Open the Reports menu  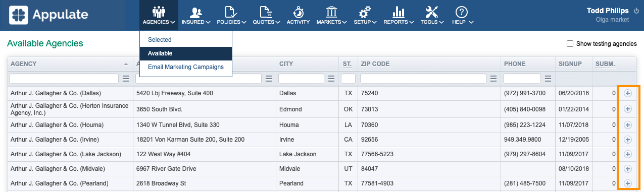[x=399, y=15]
